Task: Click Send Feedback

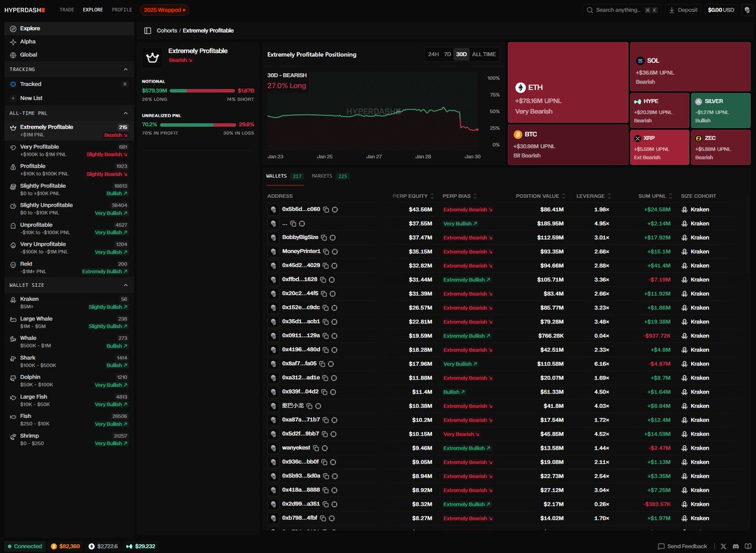Action: tap(682, 546)
